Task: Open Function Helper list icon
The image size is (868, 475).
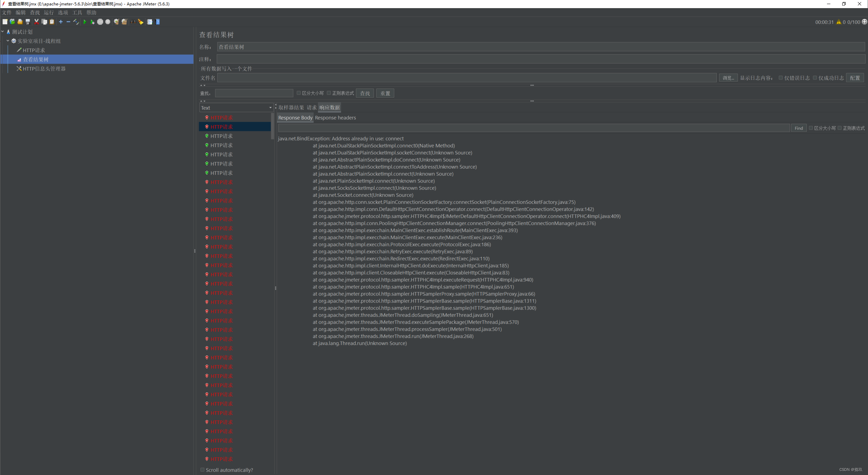Action: coord(150,22)
